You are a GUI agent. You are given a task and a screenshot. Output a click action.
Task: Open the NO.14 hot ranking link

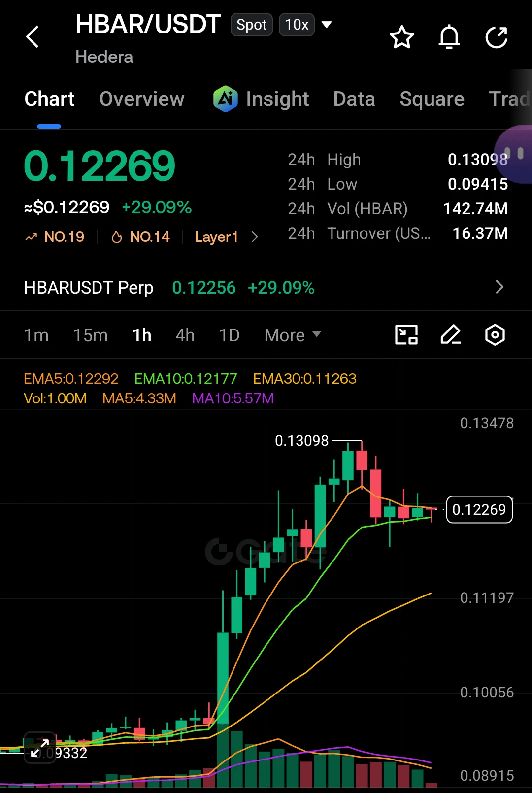click(x=150, y=237)
